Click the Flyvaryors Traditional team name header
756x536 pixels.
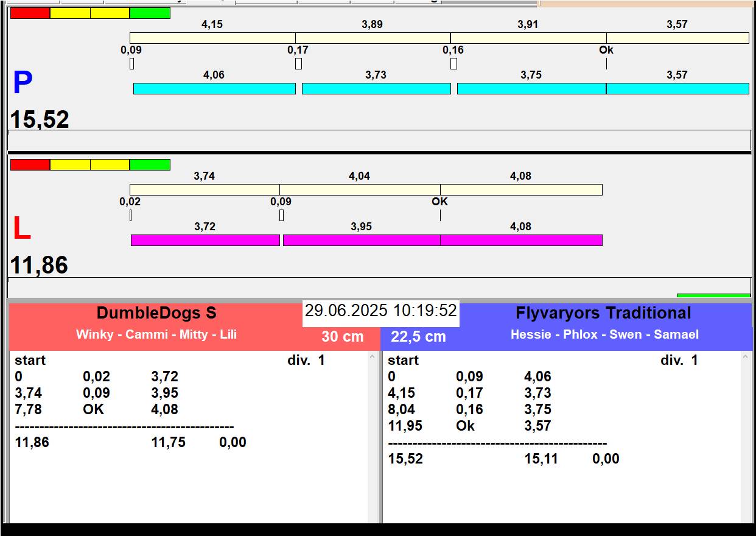(603, 313)
